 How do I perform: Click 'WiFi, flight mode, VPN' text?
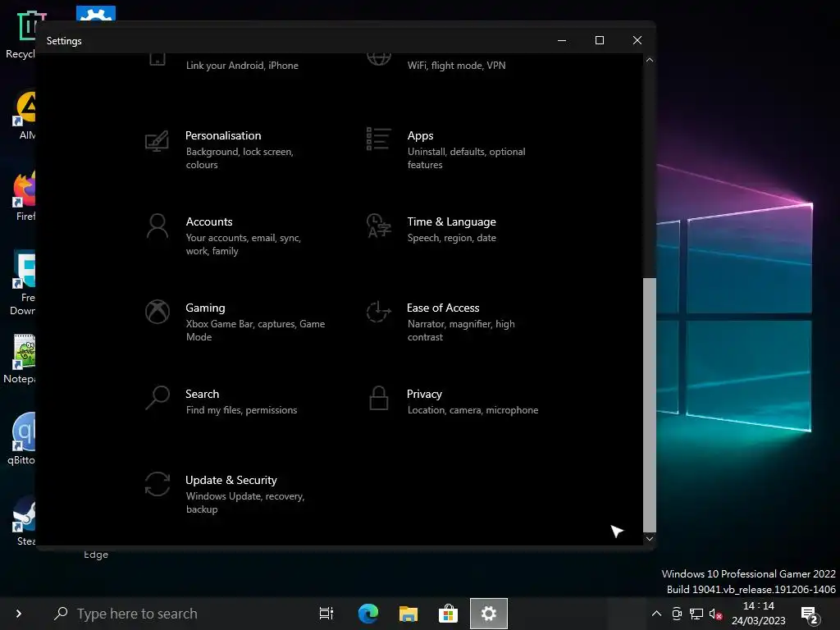(x=456, y=66)
